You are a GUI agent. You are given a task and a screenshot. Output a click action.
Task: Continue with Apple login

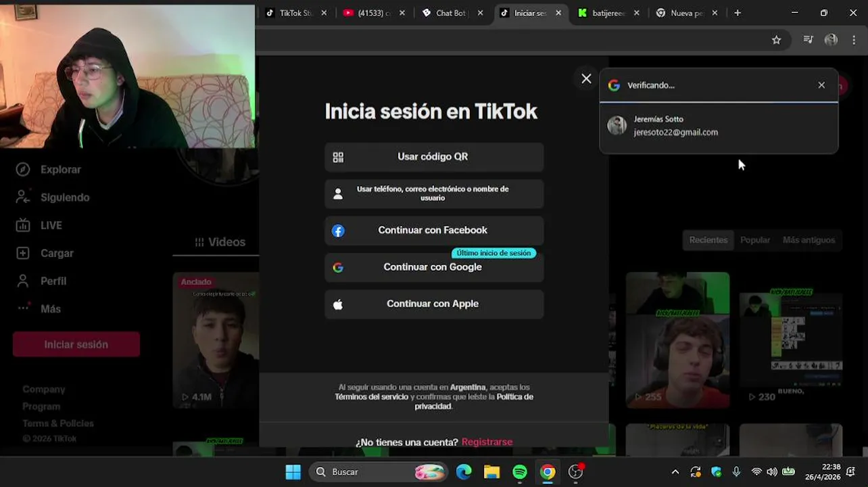(x=434, y=304)
